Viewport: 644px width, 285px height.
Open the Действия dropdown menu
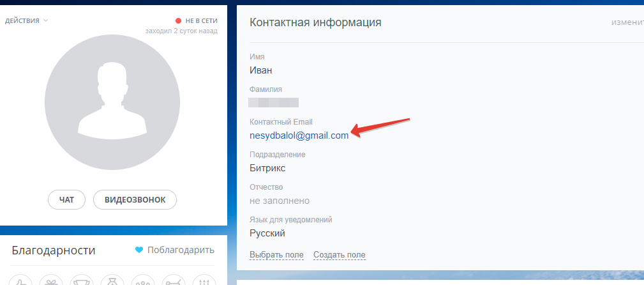click(x=26, y=20)
